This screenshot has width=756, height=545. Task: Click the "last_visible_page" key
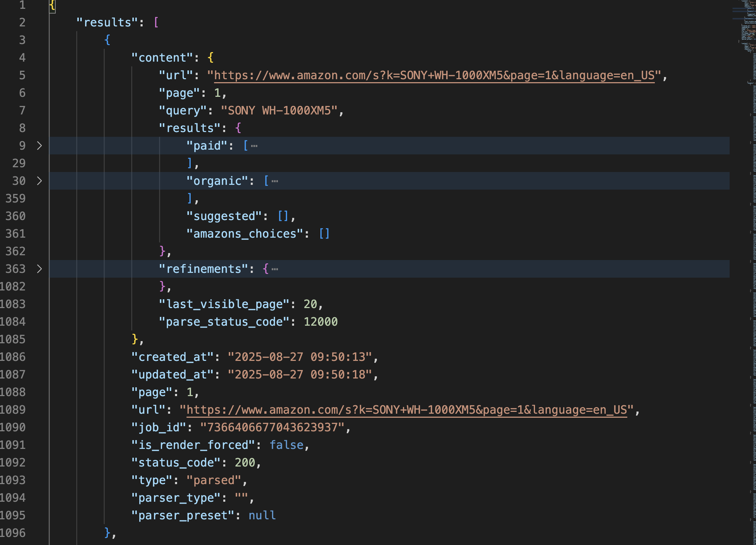pyautogui.click(x=224, y=304)
